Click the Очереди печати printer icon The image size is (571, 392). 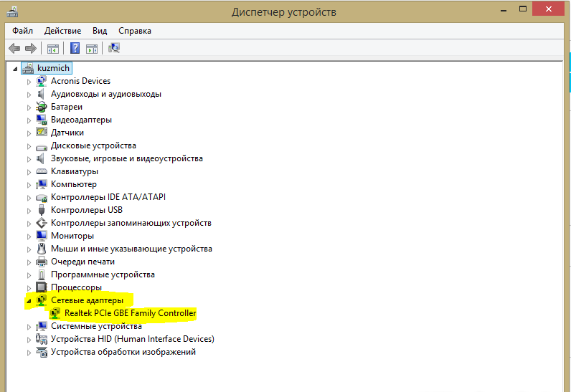42,262
